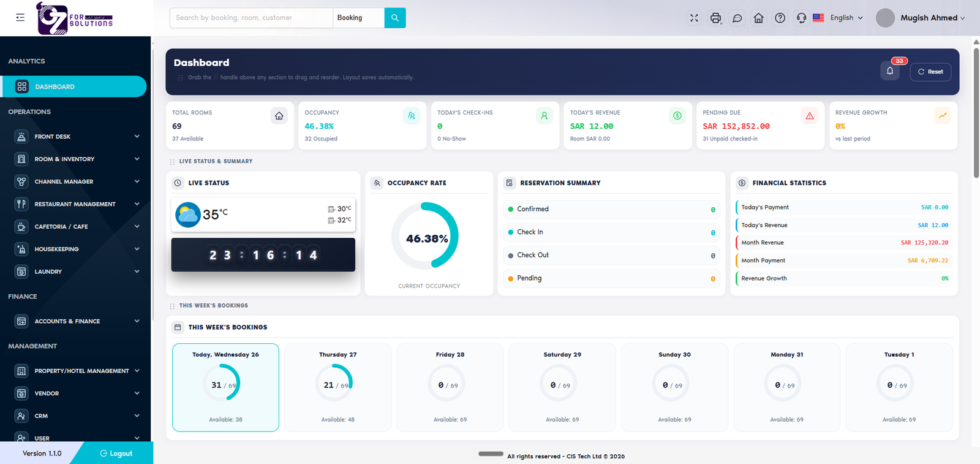Click the Today's Revenue dollar icon

[677, 116]
